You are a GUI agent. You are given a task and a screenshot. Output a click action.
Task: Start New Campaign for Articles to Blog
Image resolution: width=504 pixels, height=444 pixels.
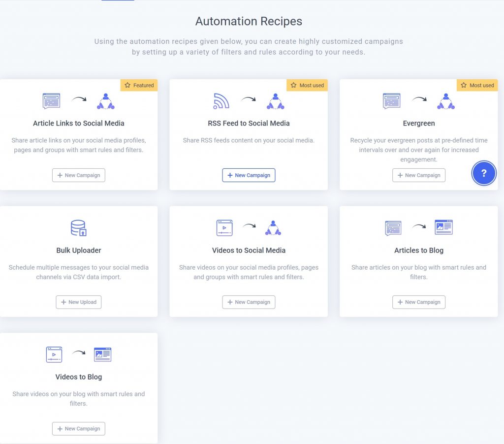[x=418, y=302]
